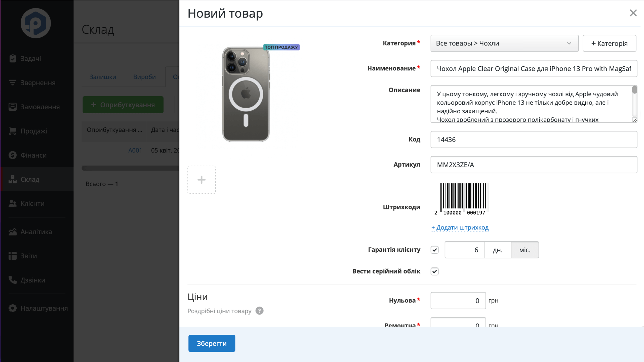Viewport: 644px width, 362px height.
Task: Click the Наименование input field
Action: point(534,68)
